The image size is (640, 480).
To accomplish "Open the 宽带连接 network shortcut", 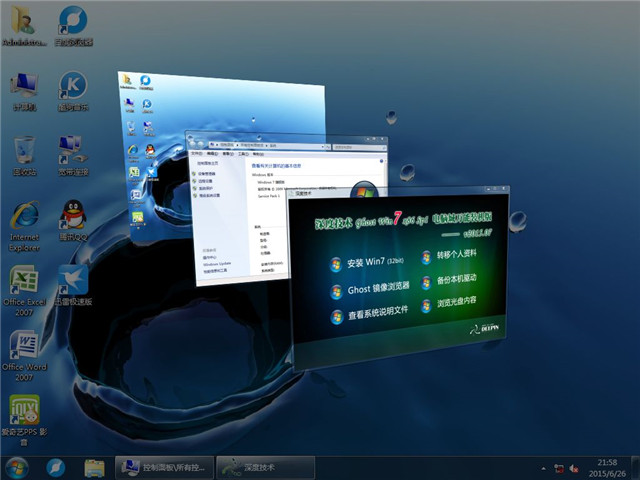I will click(72, 152).
